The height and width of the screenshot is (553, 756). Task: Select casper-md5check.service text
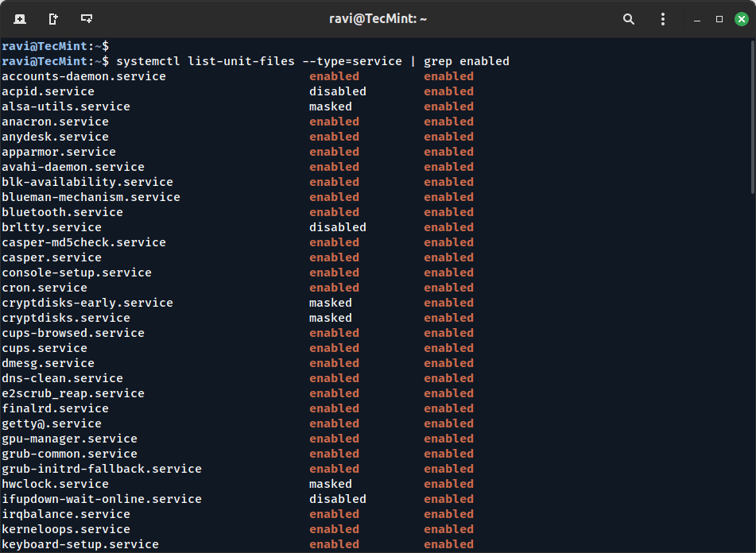tap(84, 242)
